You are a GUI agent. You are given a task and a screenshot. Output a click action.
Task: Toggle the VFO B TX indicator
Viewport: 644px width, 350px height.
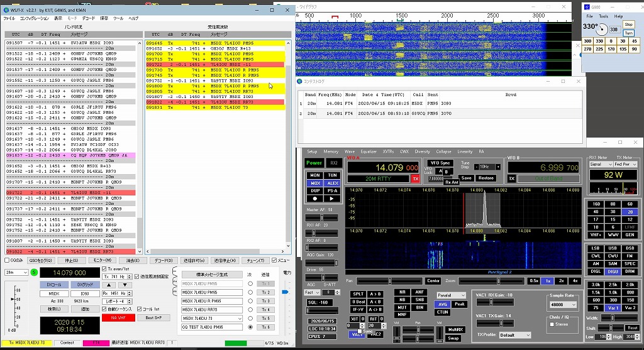512,178
